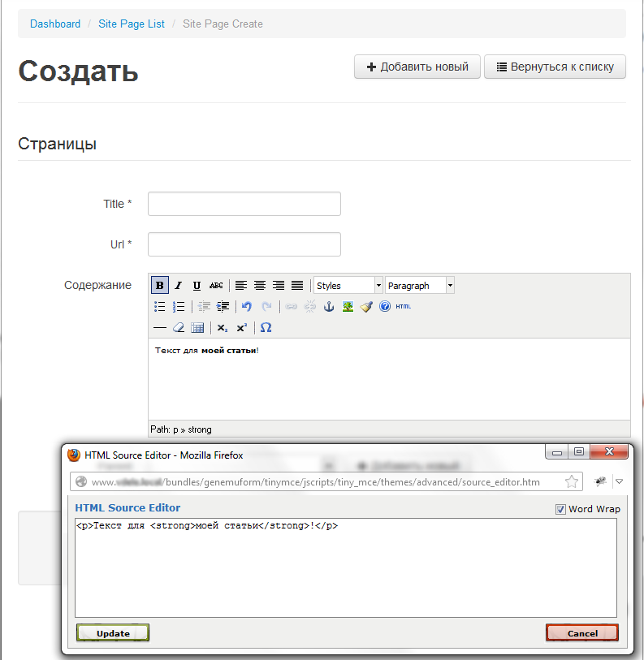Viewport: 644px width, 660px height.
Task: Undo the last edit
Action: click(x=247, y=306)
